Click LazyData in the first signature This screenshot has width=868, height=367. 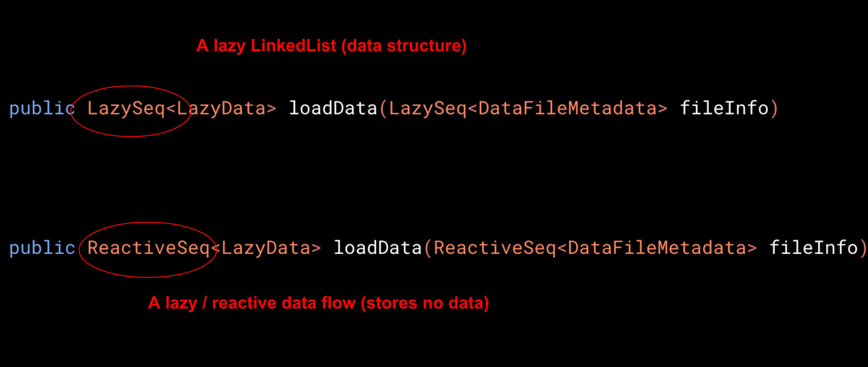221,108
